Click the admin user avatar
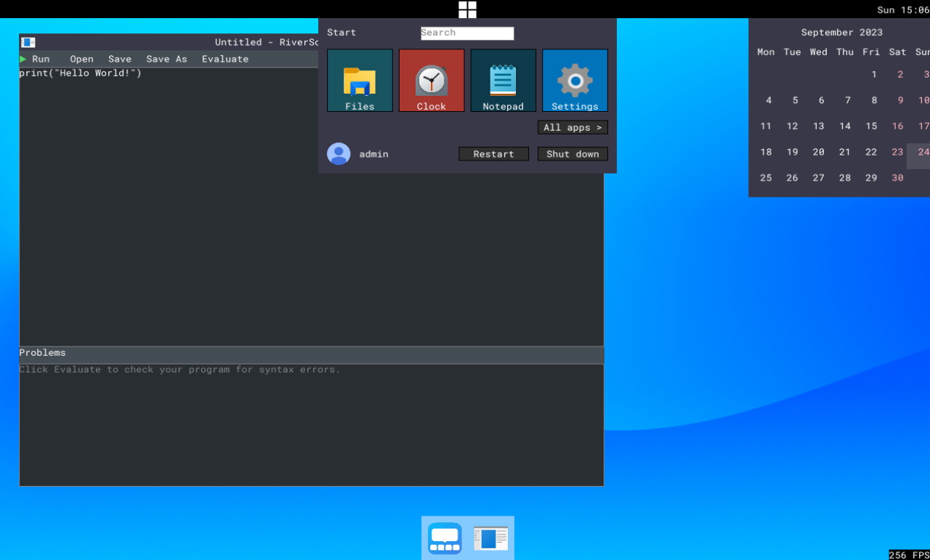 point(339,154)
